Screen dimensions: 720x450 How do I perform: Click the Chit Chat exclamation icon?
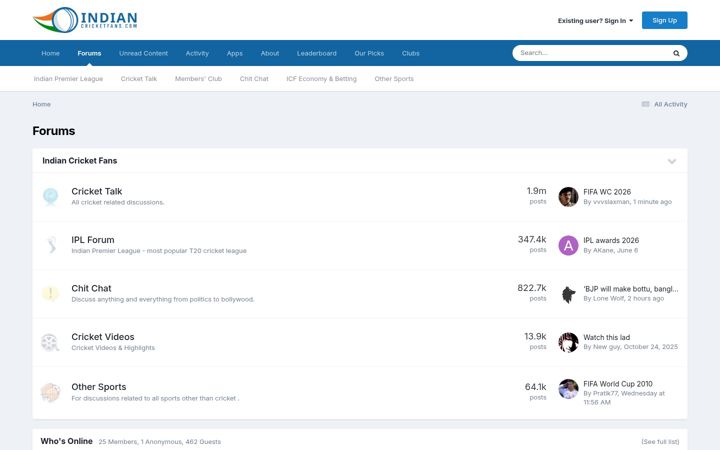point(51,293)
